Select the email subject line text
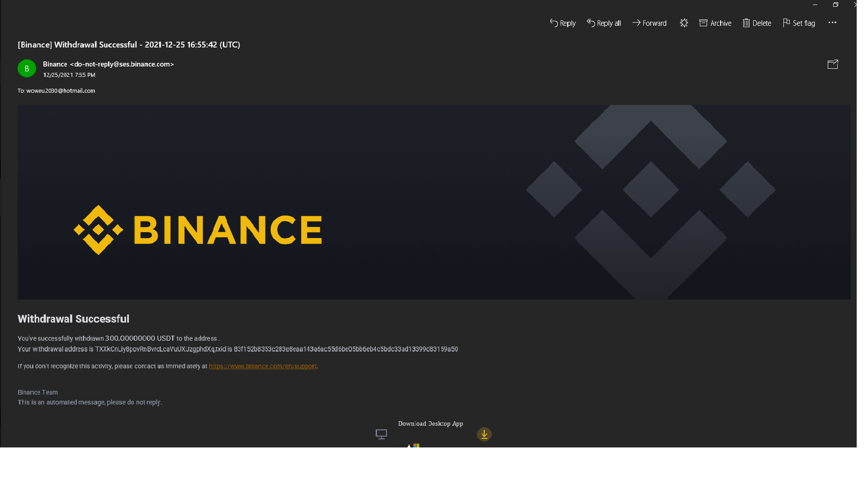This screenshot has height=485, width=868. coord(129,45)
